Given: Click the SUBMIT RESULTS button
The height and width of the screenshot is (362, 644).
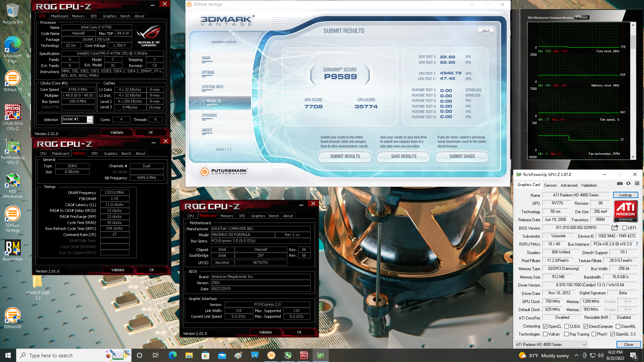Looking at the screenshot, I should pos(345,157).
